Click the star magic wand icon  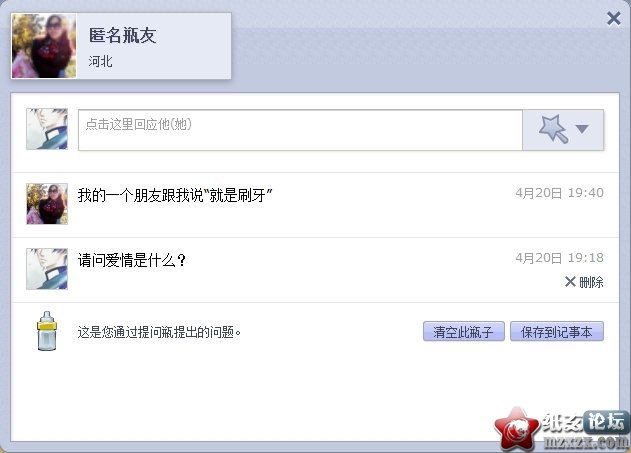pos(553,129)
